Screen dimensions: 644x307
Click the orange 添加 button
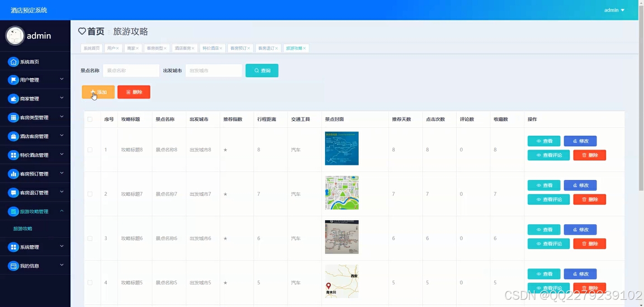[x=98, y=92]
